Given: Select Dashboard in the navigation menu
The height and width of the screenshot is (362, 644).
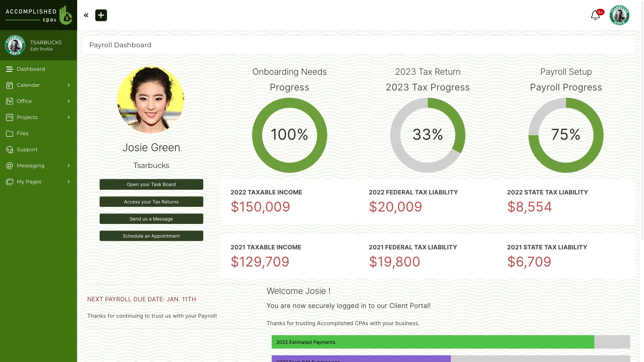Looking at the screenshot, I should [31, 69].
